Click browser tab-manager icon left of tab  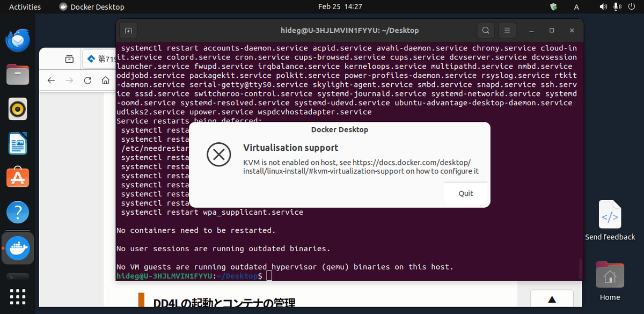[x=69, y=59]
